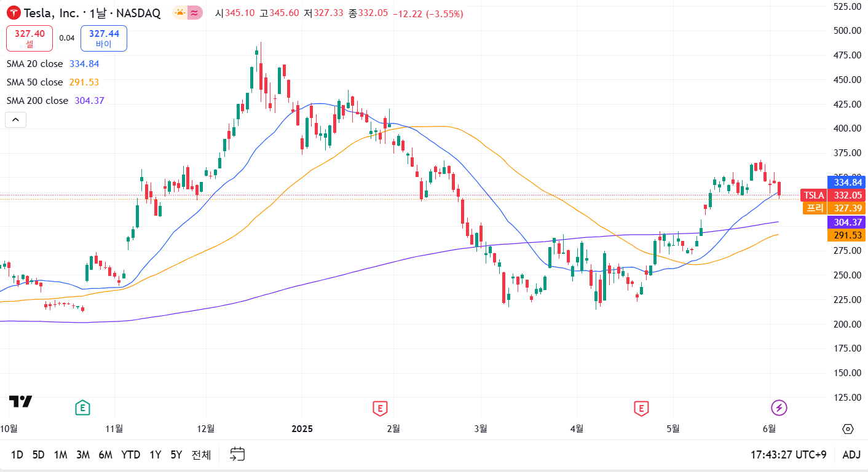Click the red sell button 327.40
The height and width of the screenshot is (472, 868).
[30, 38]
